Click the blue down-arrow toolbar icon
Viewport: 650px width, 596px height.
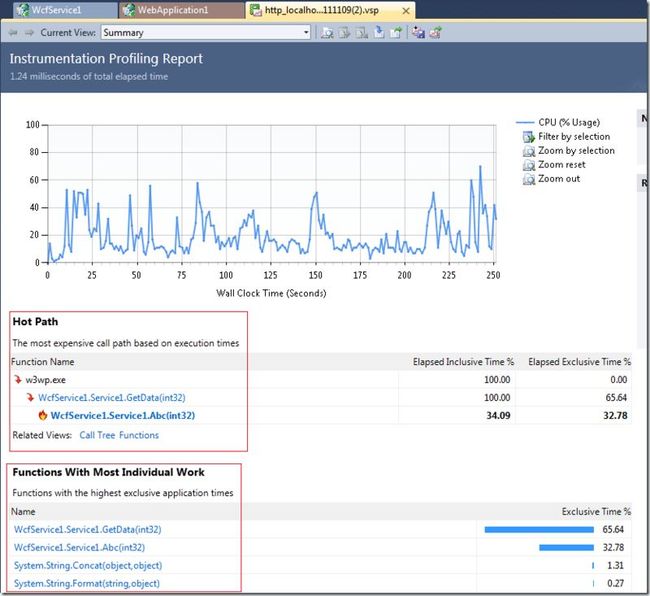pos(379,32)
